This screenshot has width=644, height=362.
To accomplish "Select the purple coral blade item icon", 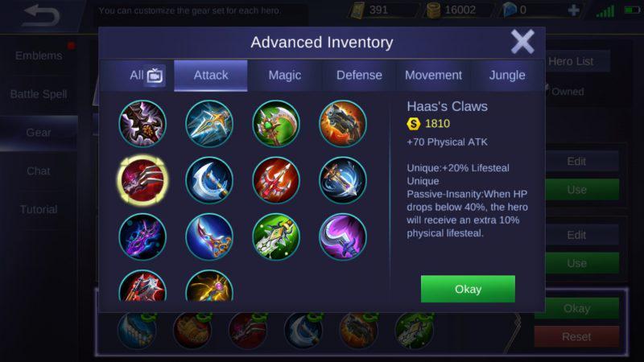I will (142, 237).
